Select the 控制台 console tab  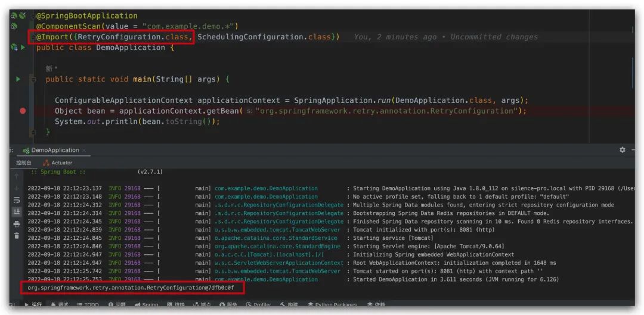tap(23, 163)
